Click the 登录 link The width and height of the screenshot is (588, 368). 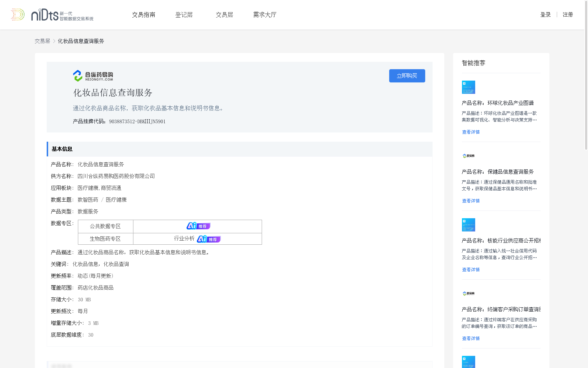tap(545, 15)
